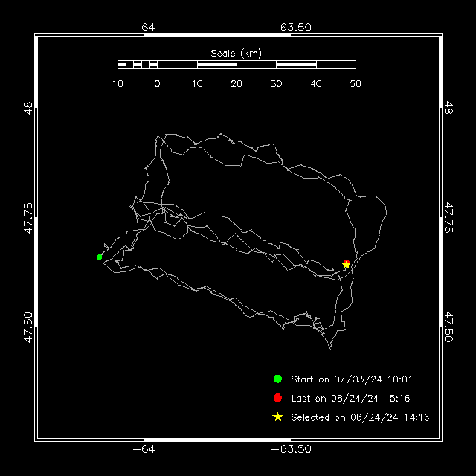Click the red circle in the legend

tap(277, 398)
